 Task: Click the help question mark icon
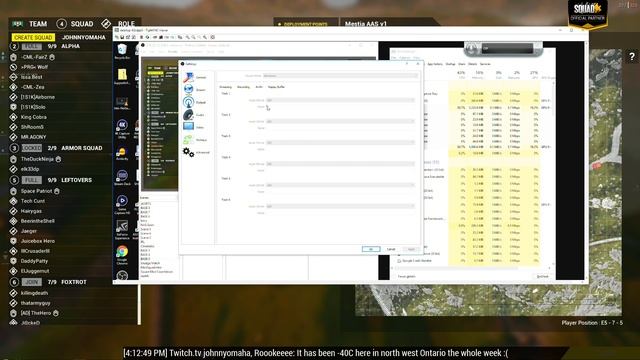(631, 57)
